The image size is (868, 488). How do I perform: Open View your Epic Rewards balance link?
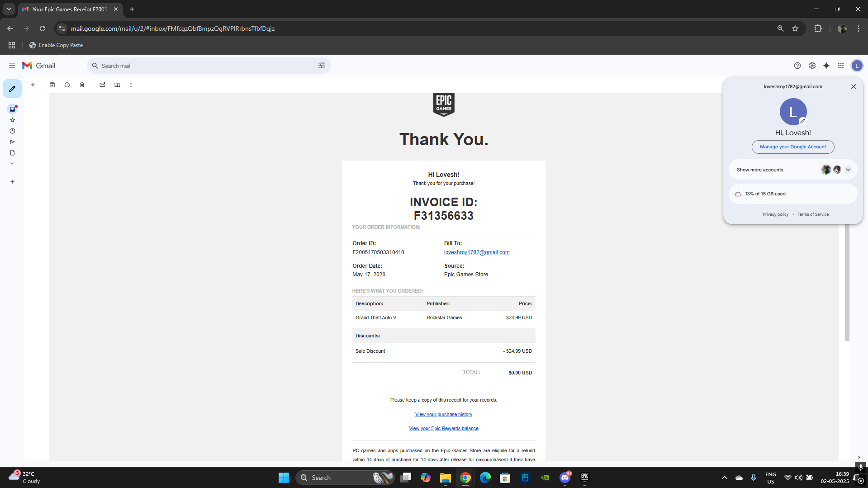pyautogui.click(x=443, y=428)
